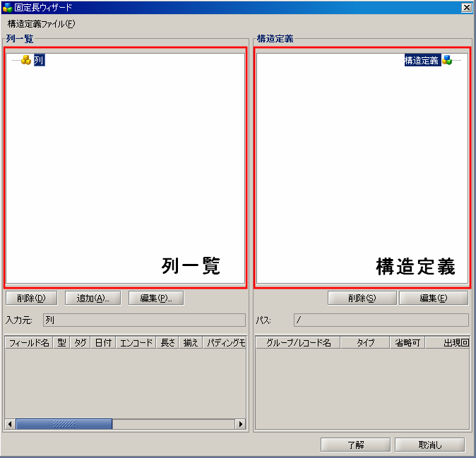476x458 pixels.
Task: Click the 日付 column header
Action: click(x=103, y=343)
